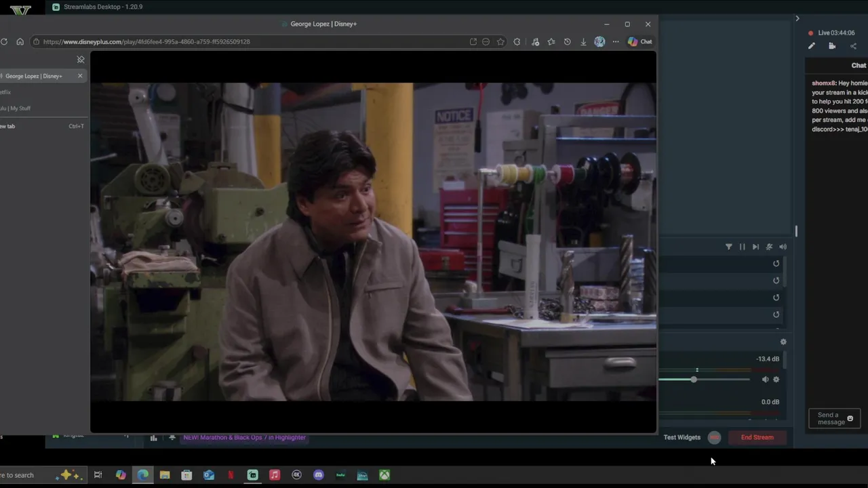Image resolution: width=868 pixels, height=488 pixels.
Task: Select the Chat tab in Streamlabs
Action: (x=859, y=66)
